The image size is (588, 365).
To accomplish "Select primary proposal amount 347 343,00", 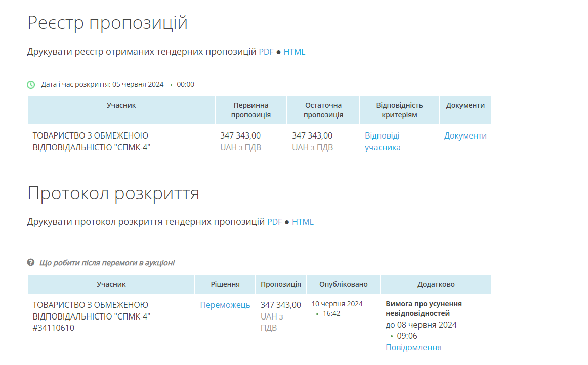I will tap(240, 135).
